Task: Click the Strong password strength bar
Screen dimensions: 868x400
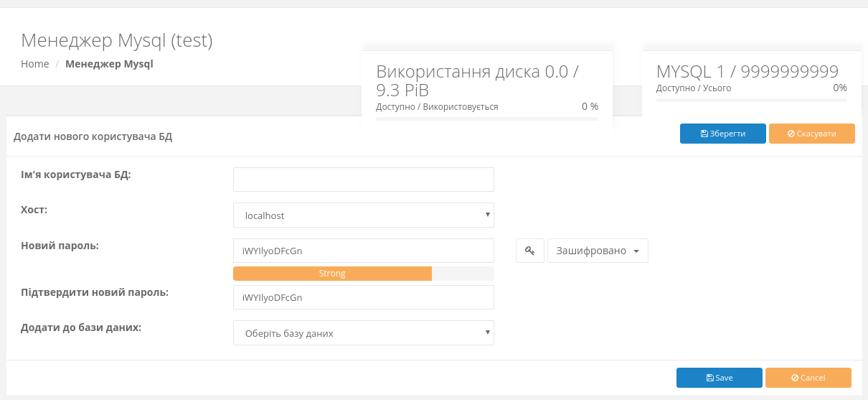Action: tap(333, 274)
